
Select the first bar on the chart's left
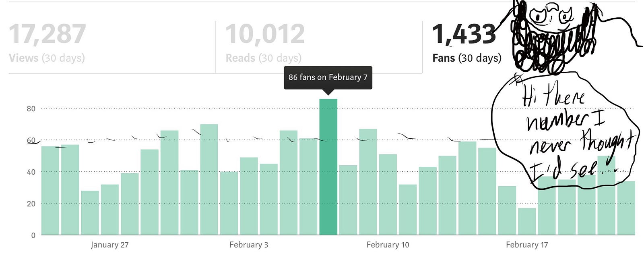[x=50, y=190]
